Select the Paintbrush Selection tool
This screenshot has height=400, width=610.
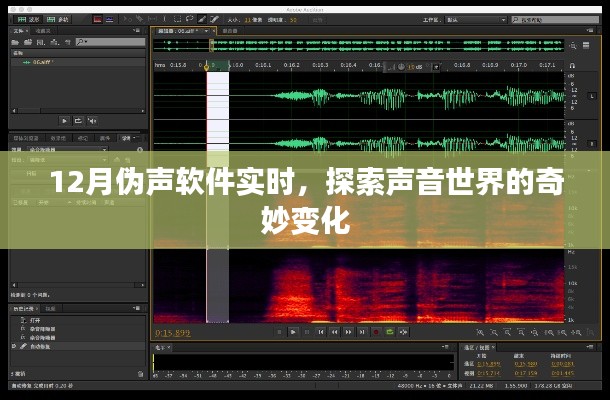click(x=202, y=19)
